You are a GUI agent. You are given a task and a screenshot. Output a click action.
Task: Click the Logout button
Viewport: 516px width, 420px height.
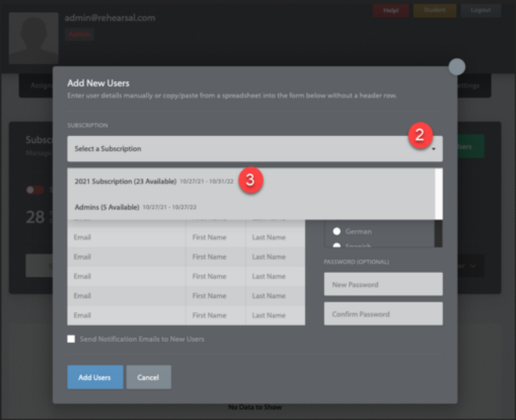(x=481, y=11)
